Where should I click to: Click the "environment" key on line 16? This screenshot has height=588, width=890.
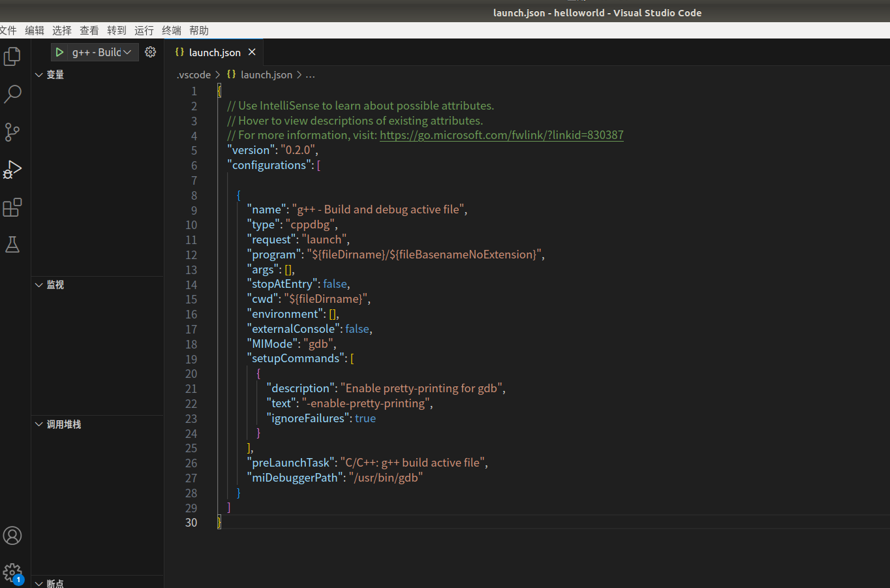point(285,314)
